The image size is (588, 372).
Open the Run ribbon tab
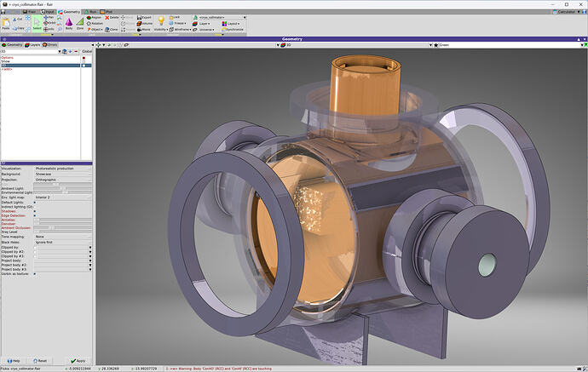click(90, 12)
